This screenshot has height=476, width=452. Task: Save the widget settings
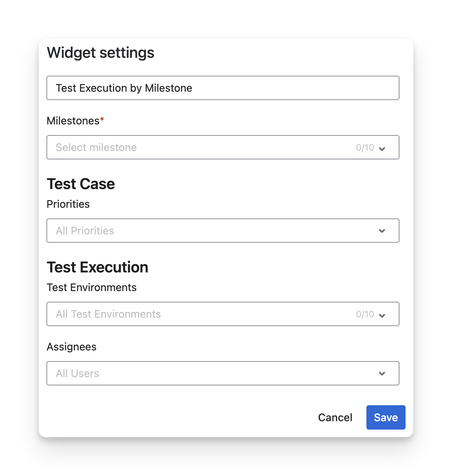coord(385,417)
